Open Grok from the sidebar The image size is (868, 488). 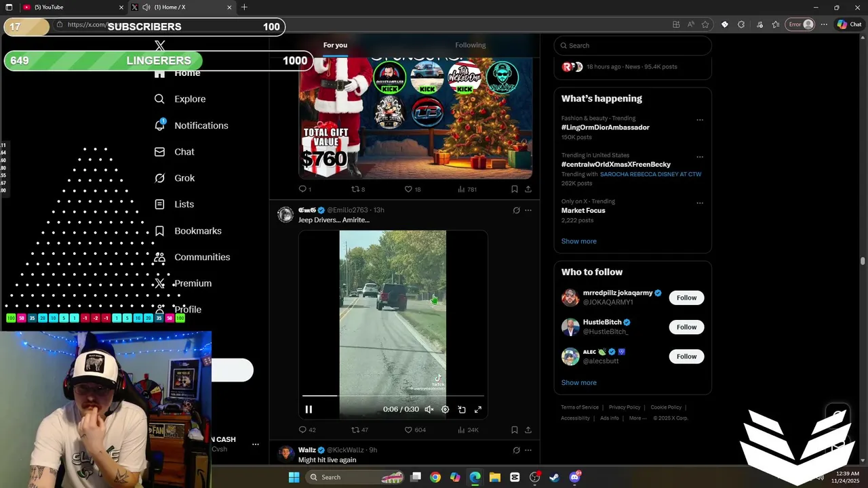pos(174,178)
